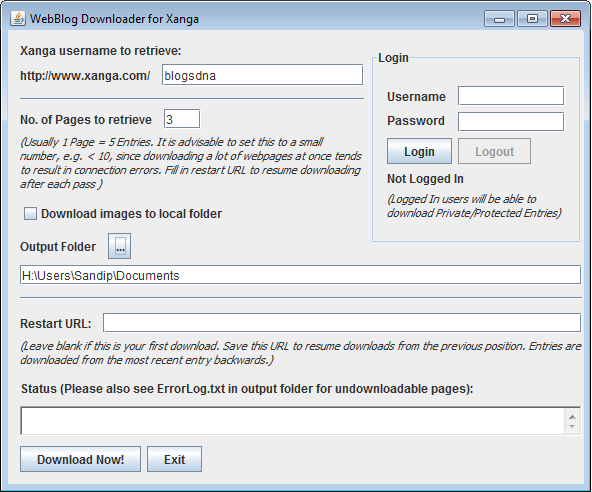This screenshot has height=492, width=592.
Task: Click the Not Logged In status text
Action: click(425, 179)
